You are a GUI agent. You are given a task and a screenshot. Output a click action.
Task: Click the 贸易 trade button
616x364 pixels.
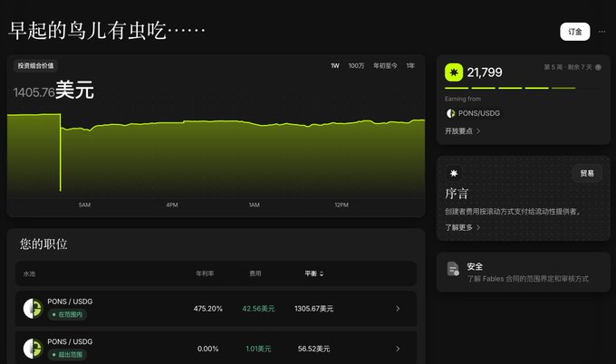pyautogui.click(x=587, y=173)
